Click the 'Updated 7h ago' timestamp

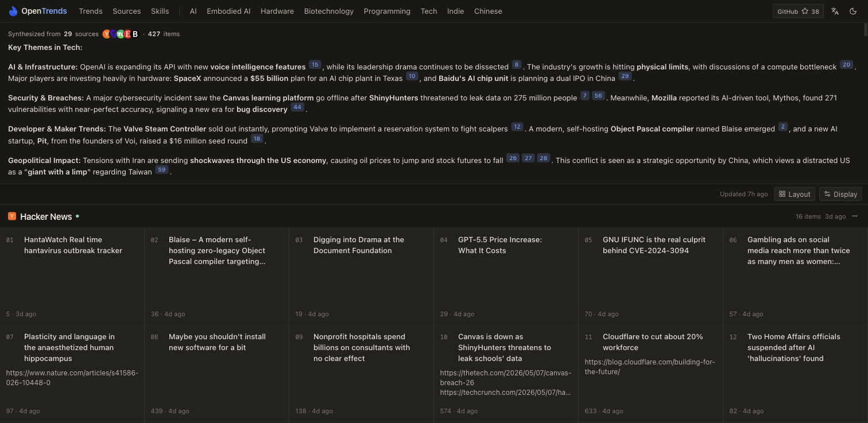coord(744,194)
